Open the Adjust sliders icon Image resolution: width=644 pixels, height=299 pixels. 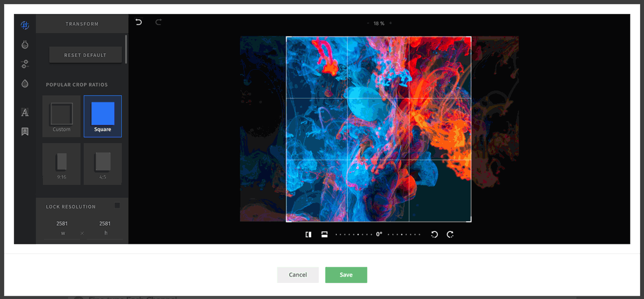pos(25,64)
